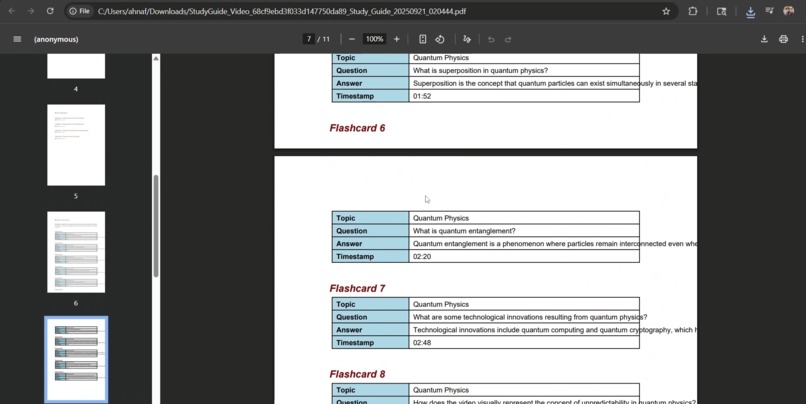Zoom in with the plus button
This screenshot has height=404, width=806.
point(396,39)
